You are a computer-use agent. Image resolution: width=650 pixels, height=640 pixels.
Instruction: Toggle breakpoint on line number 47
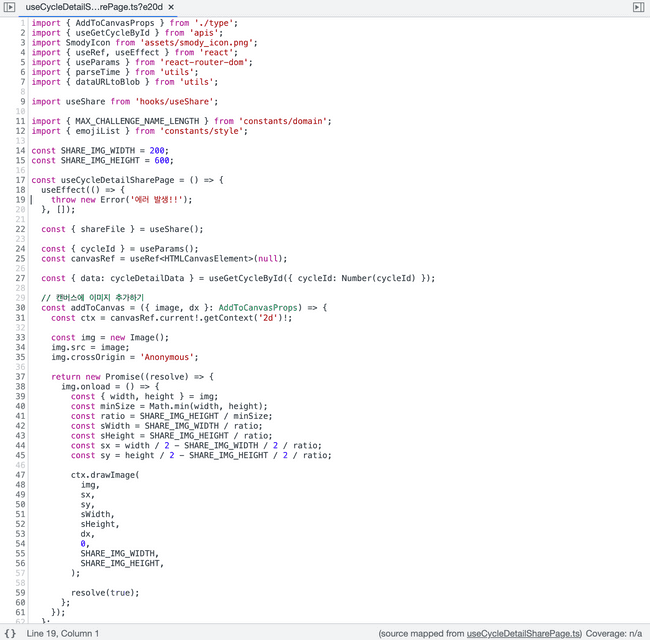20,474
